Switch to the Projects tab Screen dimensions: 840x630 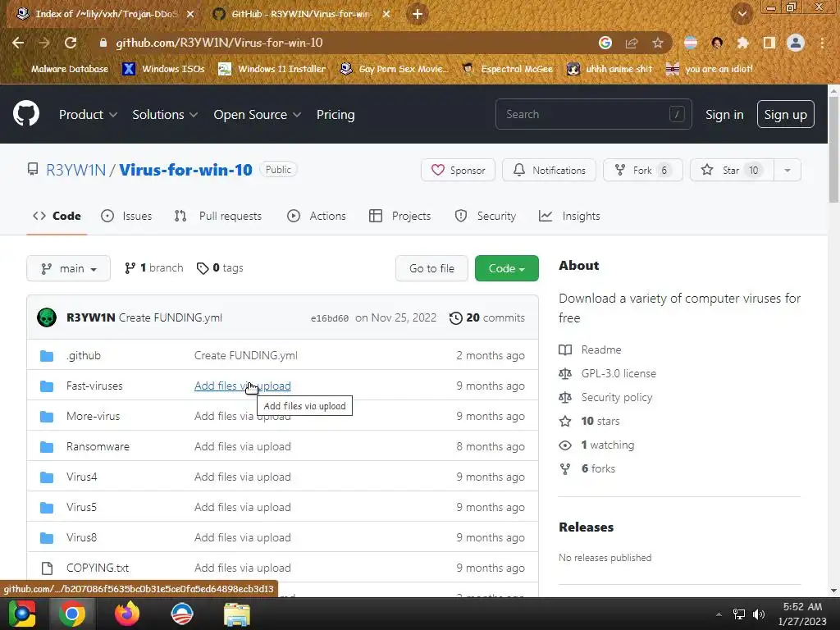coord(400,216)
